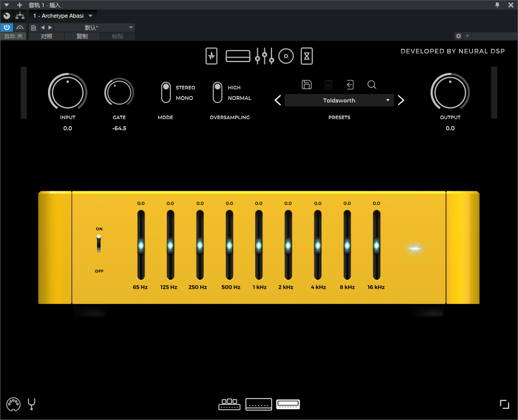Click the 复制 copy button
The height and width of the screenshot is (420, 518).
[x=82, y=36]
